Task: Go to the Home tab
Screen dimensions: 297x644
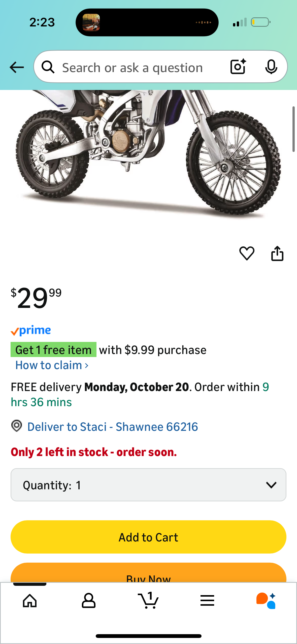Action: pyautogui.click(x=30, y=601)
